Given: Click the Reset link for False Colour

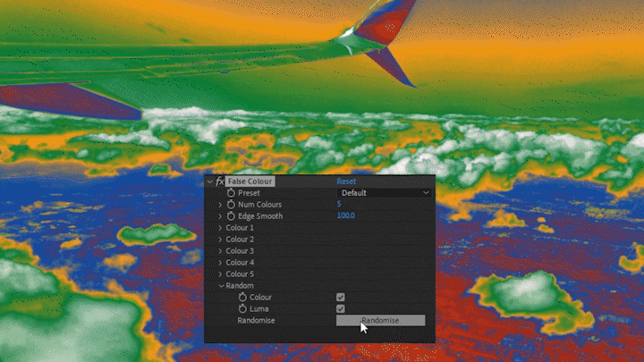Looking at the screenshot, I should click(345, 181).
